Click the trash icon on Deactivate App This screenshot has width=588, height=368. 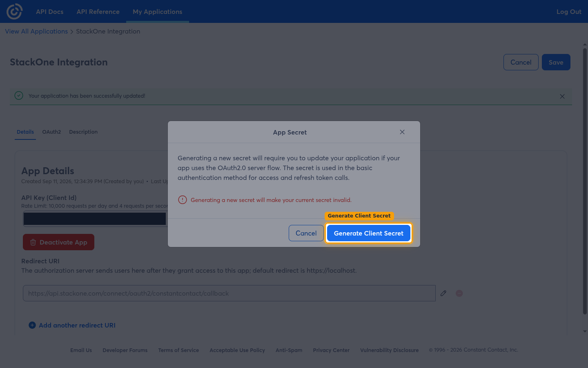tap(33, 242)
